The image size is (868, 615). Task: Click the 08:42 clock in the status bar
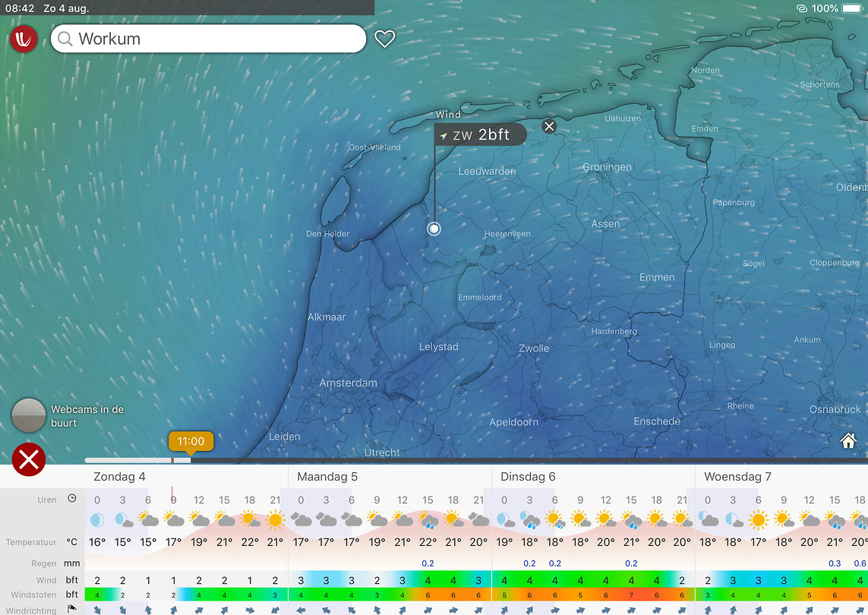tap(20, 8)
